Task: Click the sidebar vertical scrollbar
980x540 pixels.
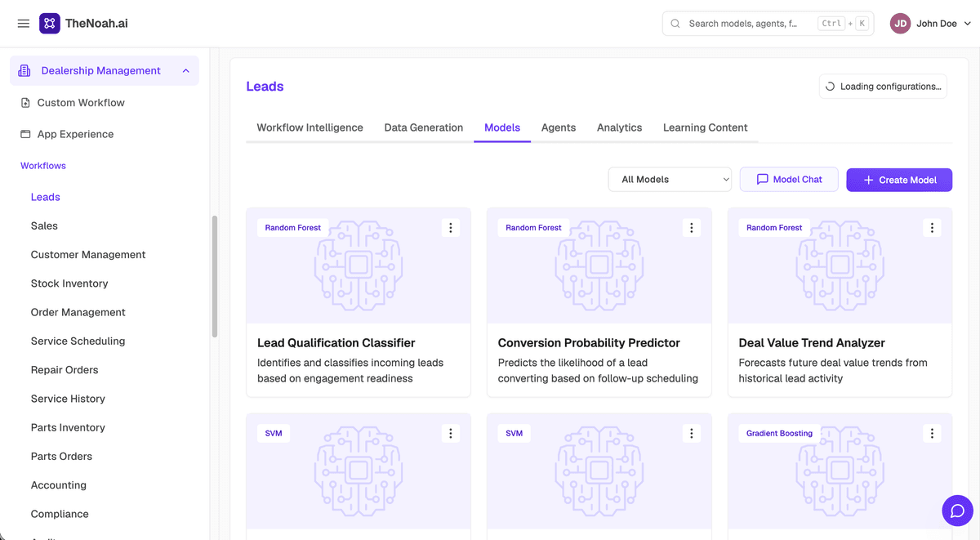Action: click(x=215, y=276)
